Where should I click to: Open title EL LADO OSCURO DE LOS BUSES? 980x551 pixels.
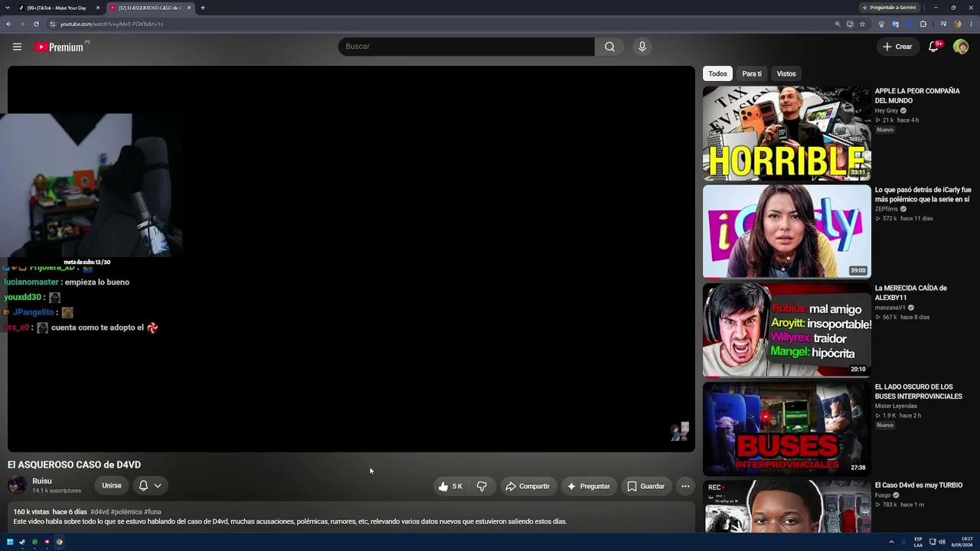point(919,392)
